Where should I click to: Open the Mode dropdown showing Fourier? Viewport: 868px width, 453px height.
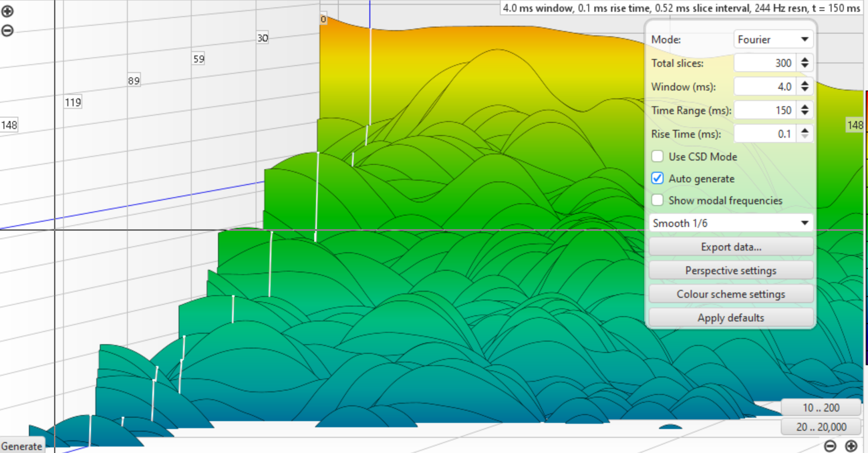click(773, 39)
